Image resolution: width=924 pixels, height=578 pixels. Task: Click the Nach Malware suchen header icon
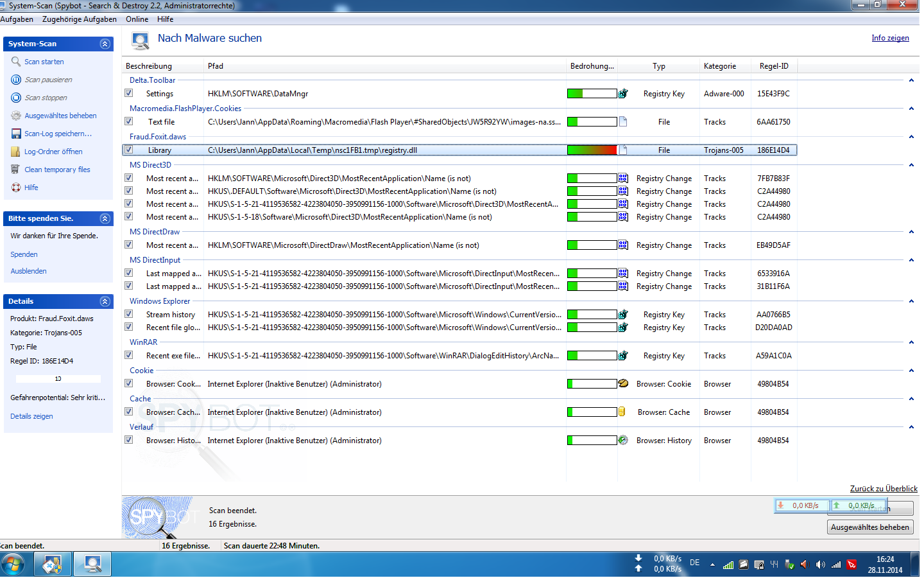tap(140, 41)
